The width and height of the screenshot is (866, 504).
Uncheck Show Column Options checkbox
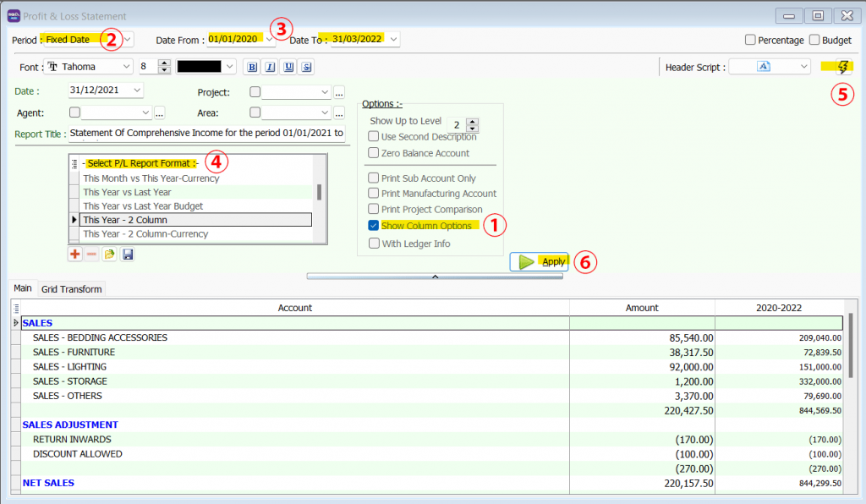click(x=373, y=225)
